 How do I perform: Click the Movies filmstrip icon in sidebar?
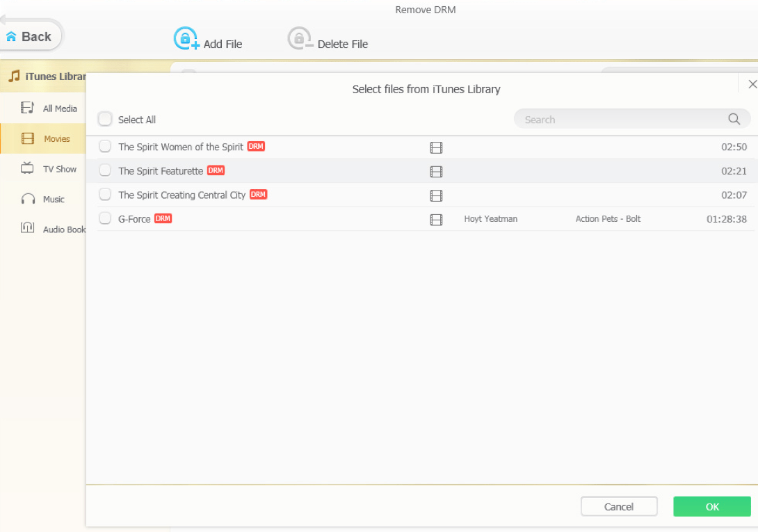[x=25, y=138]
